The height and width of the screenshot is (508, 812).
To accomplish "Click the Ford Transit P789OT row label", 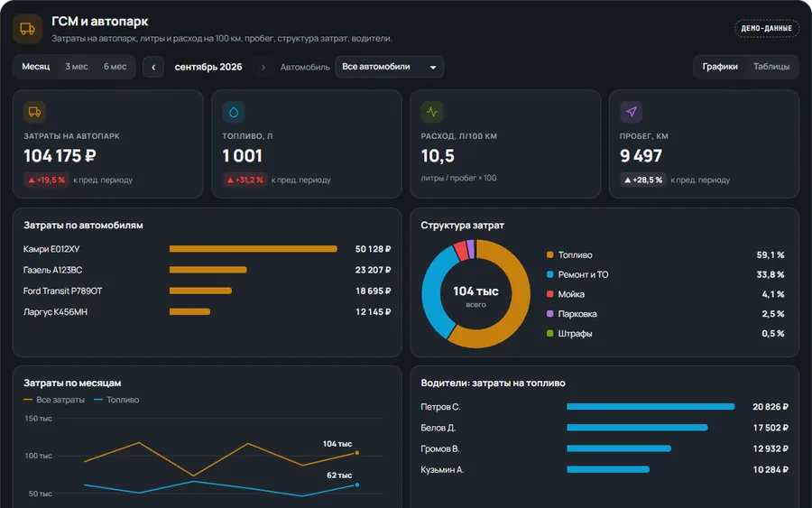I will coord(62,291).
